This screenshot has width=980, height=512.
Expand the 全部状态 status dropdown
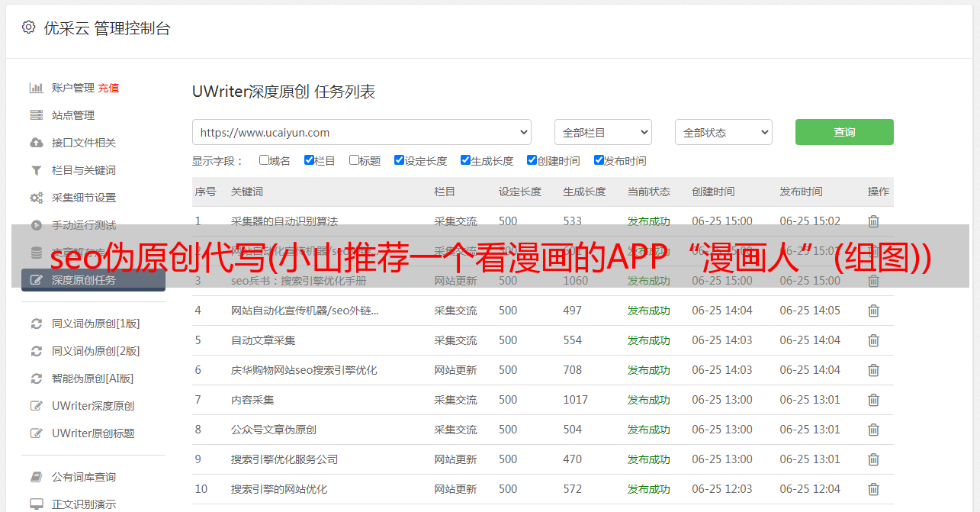click(723, 132)
